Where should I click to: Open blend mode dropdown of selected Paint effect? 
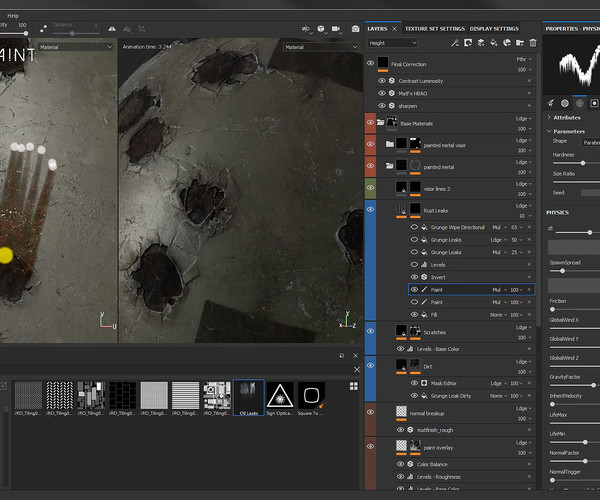(x=499, y=290)
